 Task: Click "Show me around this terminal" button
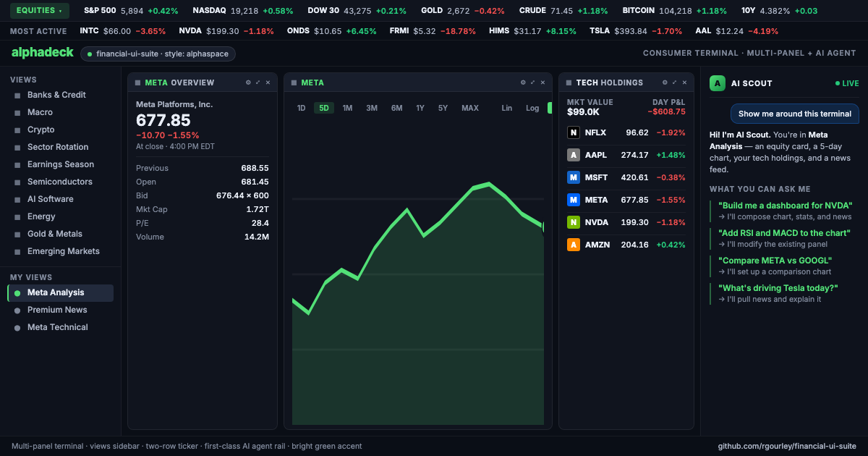coord(794,114)
